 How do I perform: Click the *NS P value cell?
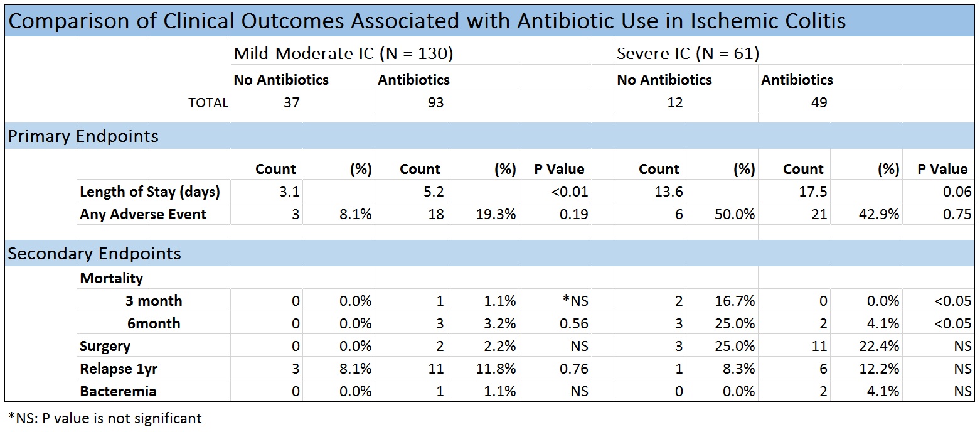pyautogui.click(x=575, y=301)
